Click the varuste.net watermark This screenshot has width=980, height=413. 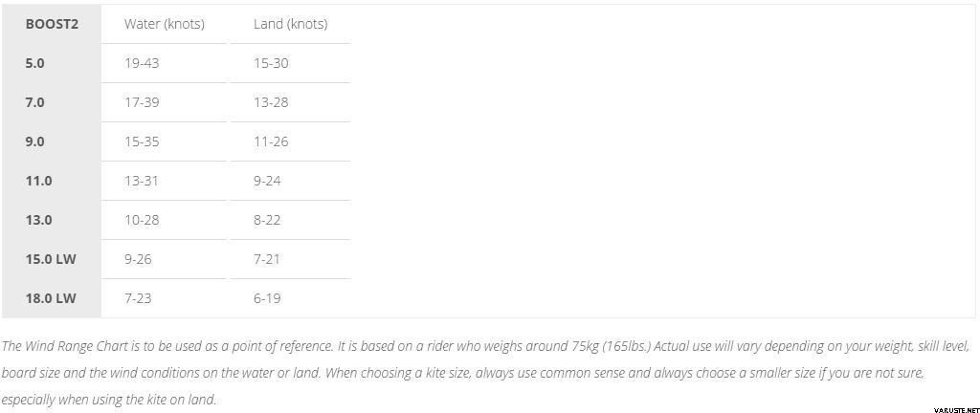(956, 409)
